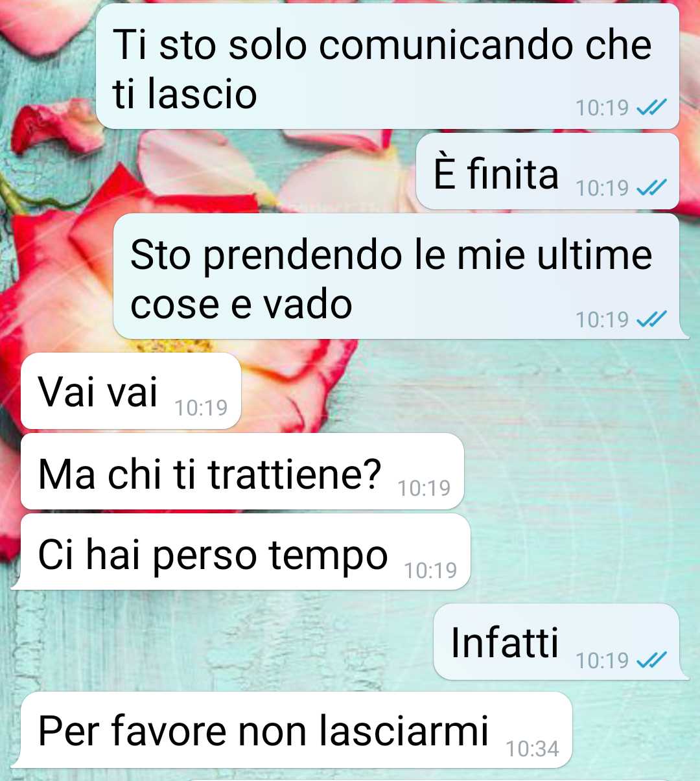Select the "Ci hai perso tempo" message text
Image resolution: width=700 pixels, height=781 pixels.
[213, 556]
